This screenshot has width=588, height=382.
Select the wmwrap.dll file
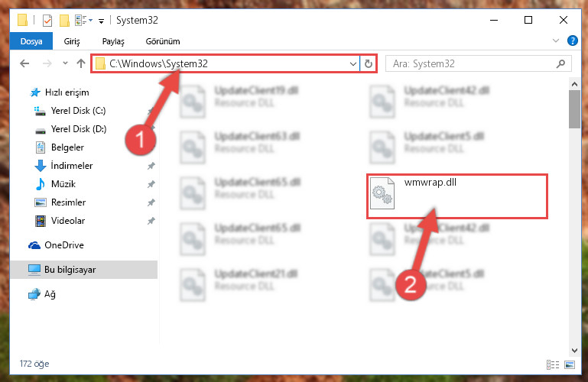(457, 196)
